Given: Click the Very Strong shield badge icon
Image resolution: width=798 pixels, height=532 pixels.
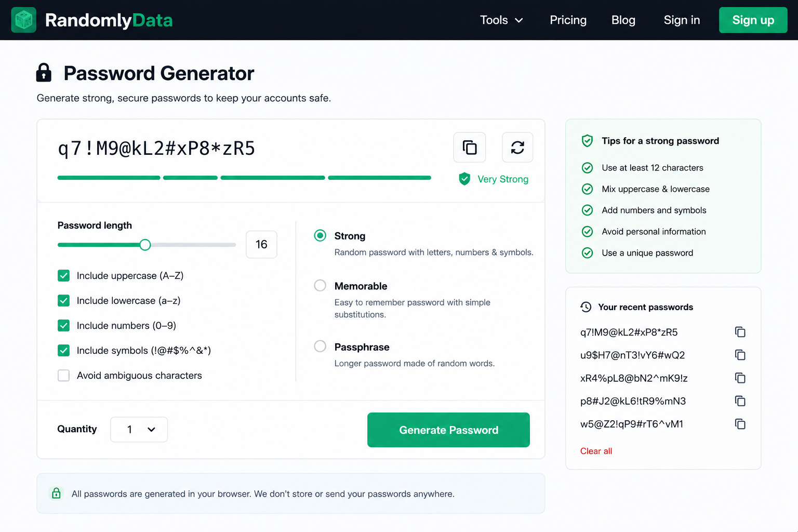Looking at the screenshot, I should (x=464, y=179).
